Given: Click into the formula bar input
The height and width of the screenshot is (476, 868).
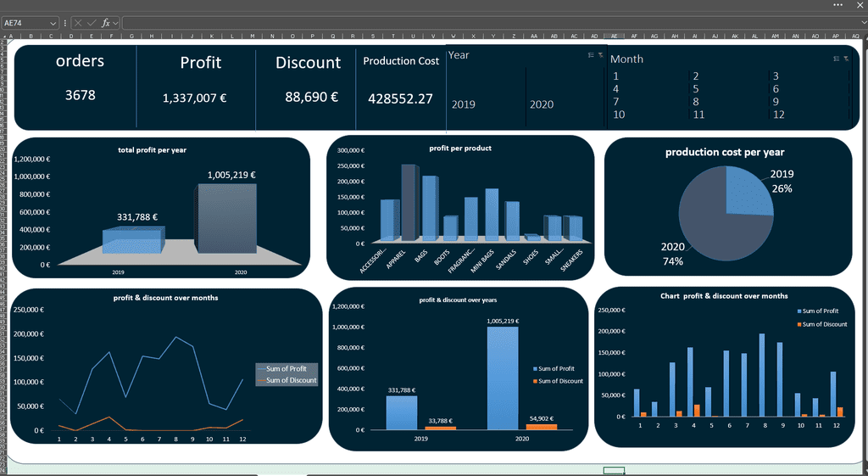Looking at the screenshot, I should [490, 23].
